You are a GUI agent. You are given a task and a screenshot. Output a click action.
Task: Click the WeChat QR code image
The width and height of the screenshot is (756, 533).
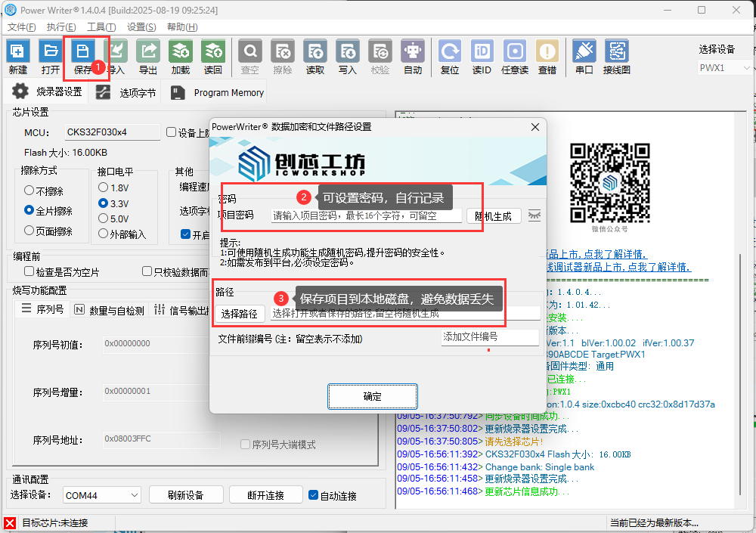(610, 182)
